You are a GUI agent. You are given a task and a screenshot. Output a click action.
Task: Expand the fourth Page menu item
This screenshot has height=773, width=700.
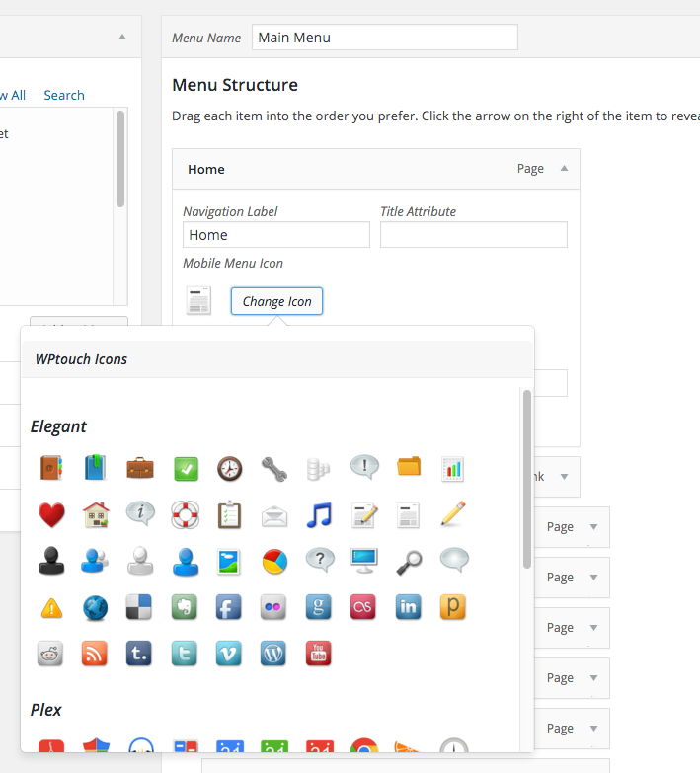pos(593,678)
